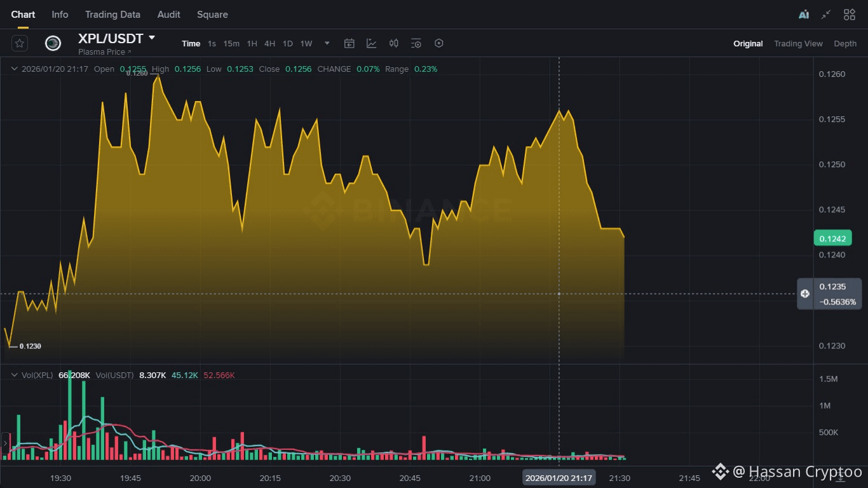
Task: Open the Square tab
Action: click(x=212, y=14)
